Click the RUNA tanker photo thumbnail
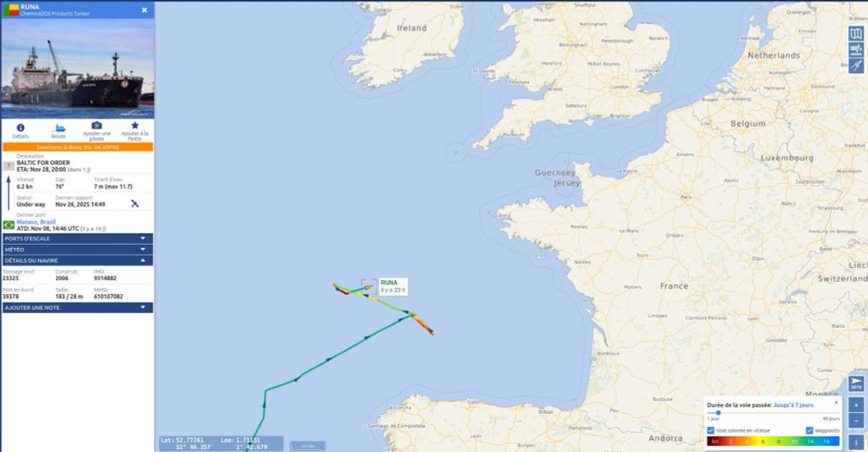The image size is (868, 452). point(78,69)
